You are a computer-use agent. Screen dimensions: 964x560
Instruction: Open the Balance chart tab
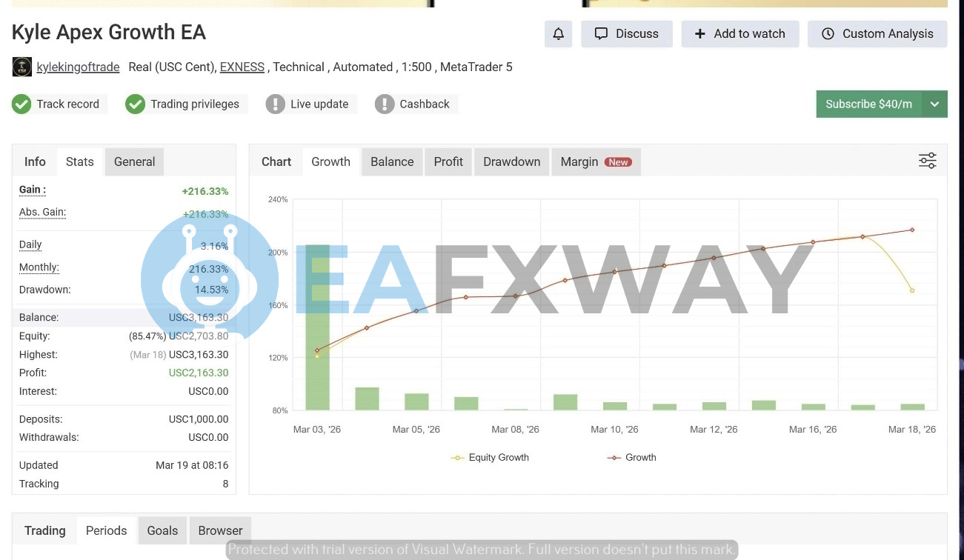[x=392, y=161]
